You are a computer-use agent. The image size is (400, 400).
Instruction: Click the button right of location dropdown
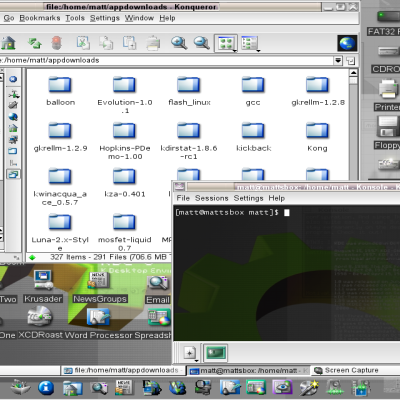[x=350, y=61]
